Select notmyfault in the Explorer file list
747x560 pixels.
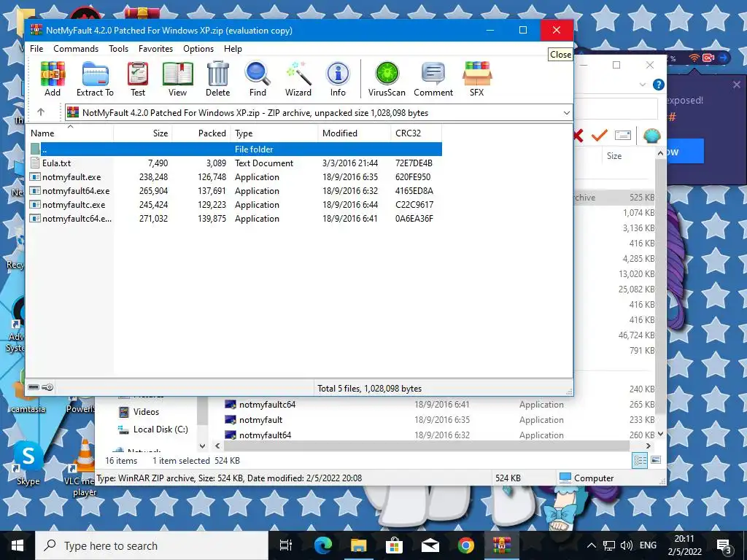pyautogui.click(x=260, y=419)
